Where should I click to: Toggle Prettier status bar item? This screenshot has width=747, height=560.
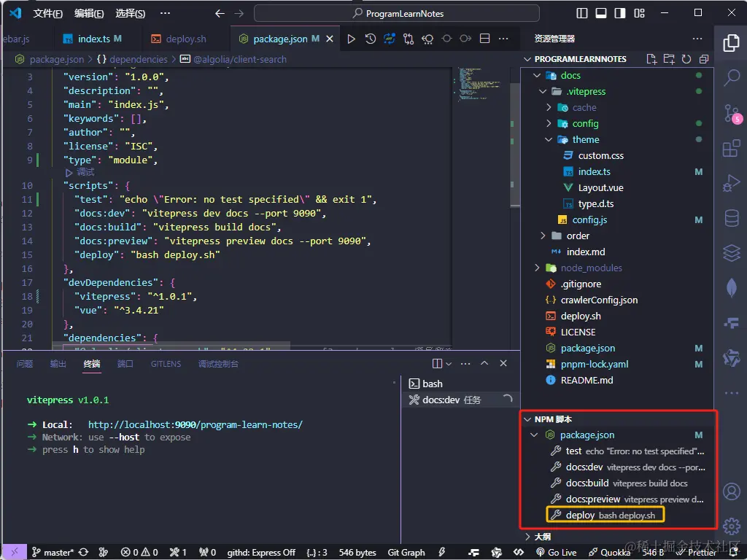pyautogui.click(x=697, y=553)
